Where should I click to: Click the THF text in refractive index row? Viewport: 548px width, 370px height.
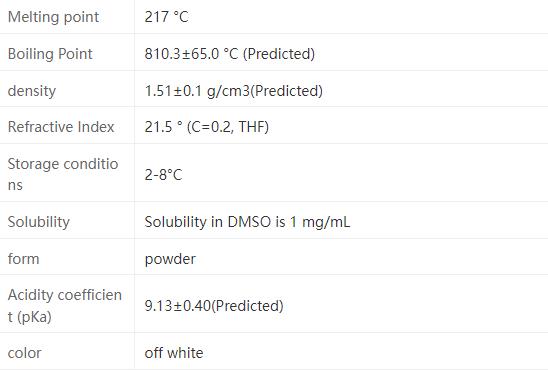252,127
